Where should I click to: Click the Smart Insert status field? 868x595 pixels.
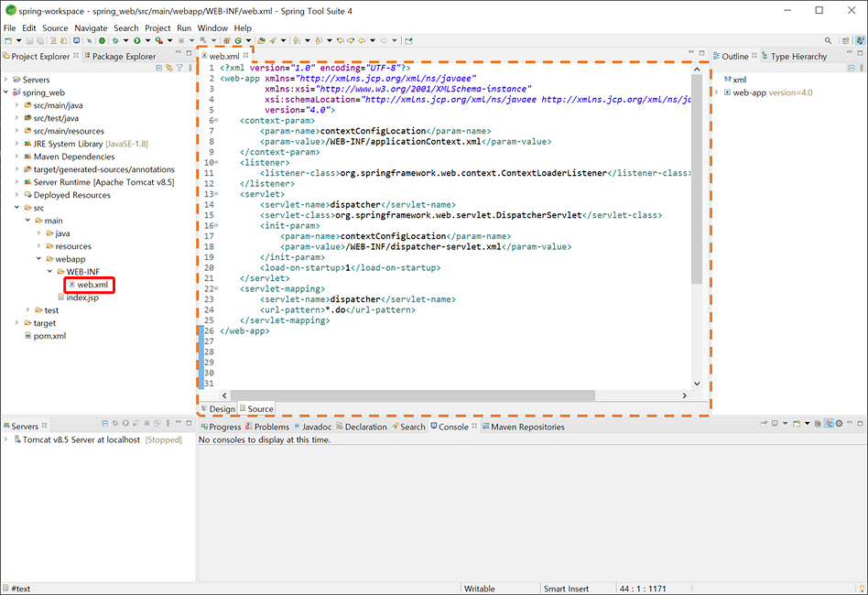(566, 589)
